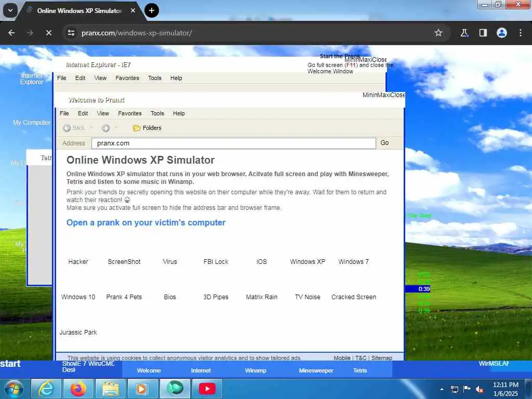532x399 pixels.
Task: Stop loading the page in Chrome
Action: tap(49, 33)
